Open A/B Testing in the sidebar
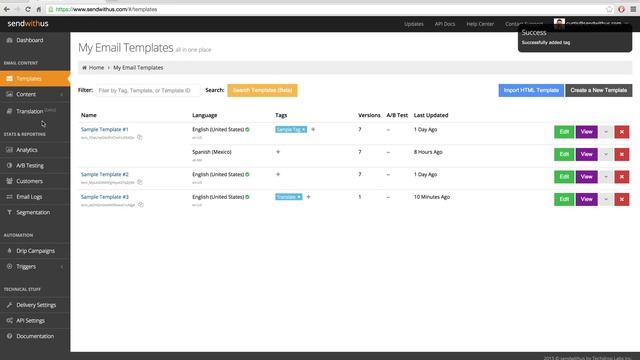Image resolution: width=640 pixels, height=360 pixels. [x=30, y=165]
